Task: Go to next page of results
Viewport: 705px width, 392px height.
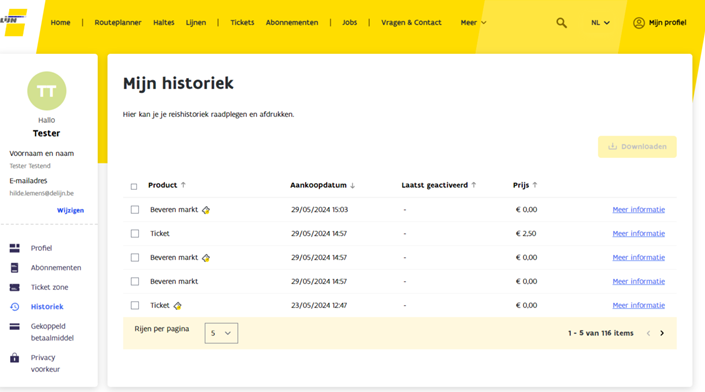Action: [662, 333]
